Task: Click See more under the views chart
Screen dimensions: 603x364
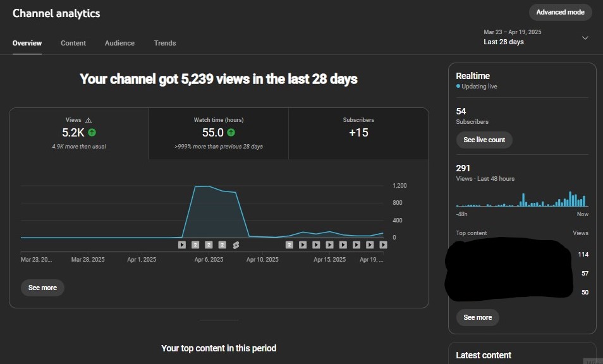Action: point(42,288)
